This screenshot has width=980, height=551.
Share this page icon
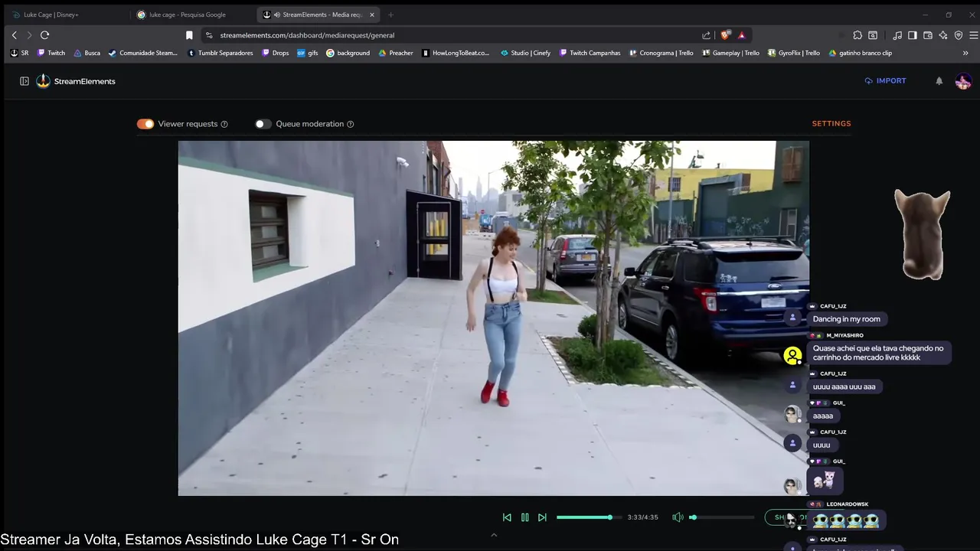point(706,35)
